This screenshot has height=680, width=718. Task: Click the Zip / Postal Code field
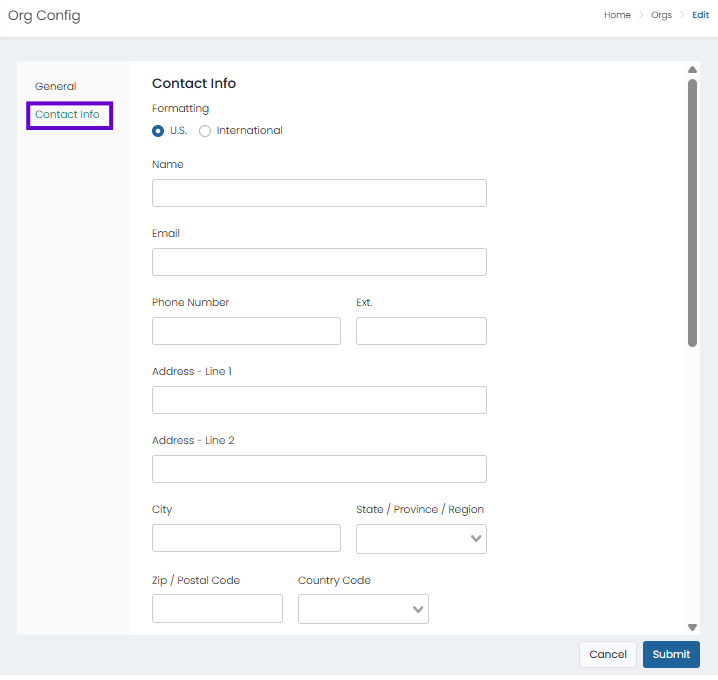click(217, 609)
